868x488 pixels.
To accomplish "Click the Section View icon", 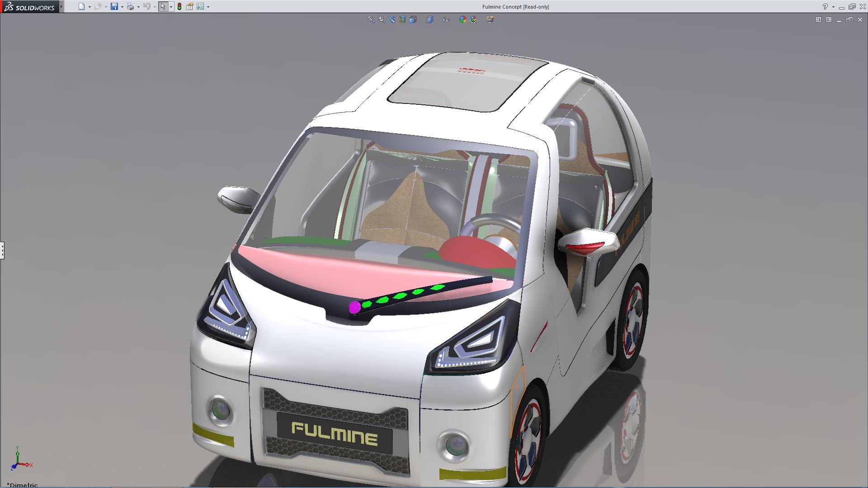I will tap(402, 19).
